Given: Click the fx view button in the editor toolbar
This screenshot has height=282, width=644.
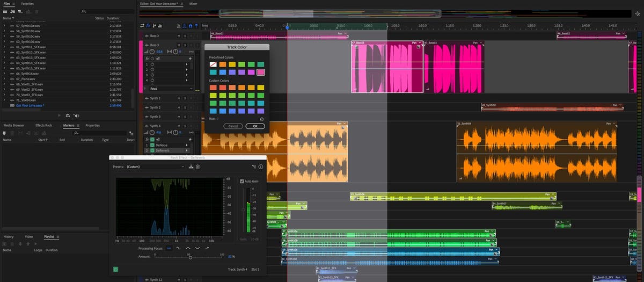Looking at the screenshot, I should [148, 25].
